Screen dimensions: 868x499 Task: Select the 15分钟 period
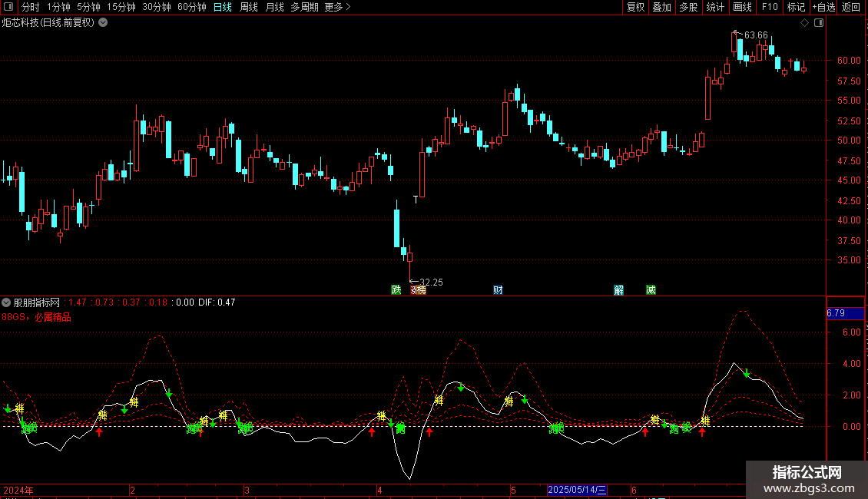121,7
